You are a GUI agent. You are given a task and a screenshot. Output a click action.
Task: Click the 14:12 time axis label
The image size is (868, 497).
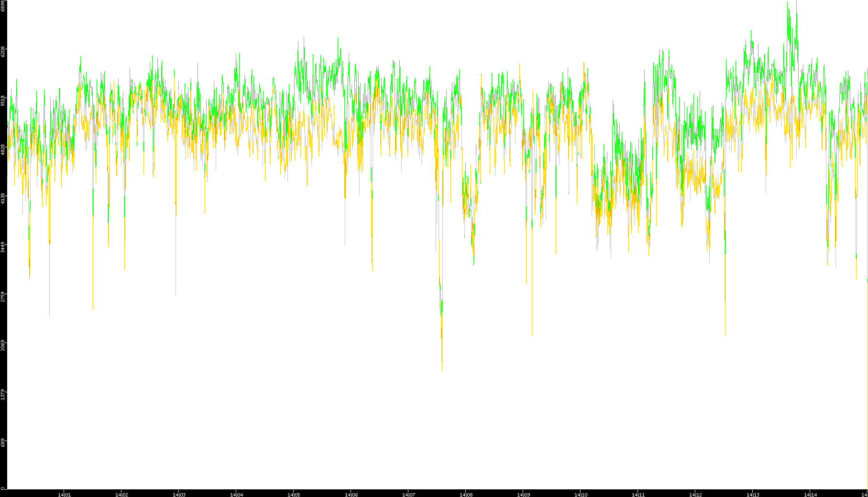click(695, 495)
